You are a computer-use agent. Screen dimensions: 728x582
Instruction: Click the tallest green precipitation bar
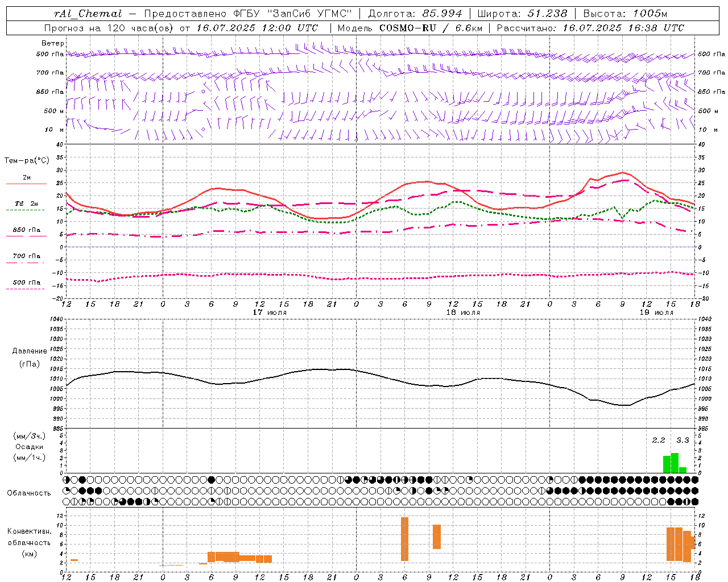pos(675,463)
